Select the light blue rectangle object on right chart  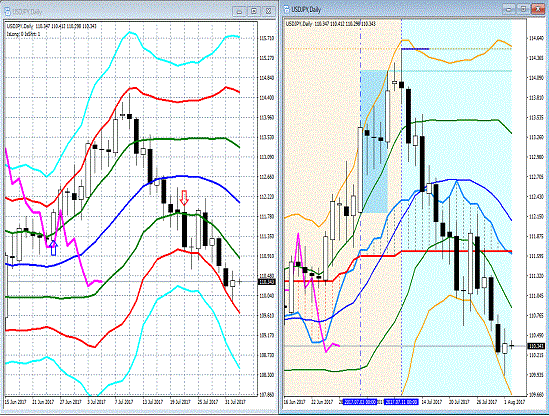tap(374, 141)
